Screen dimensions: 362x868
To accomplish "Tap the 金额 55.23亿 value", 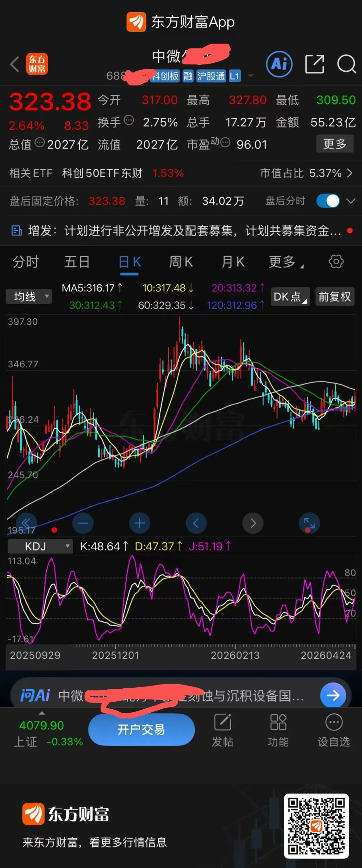I will (x=333, y=122).
